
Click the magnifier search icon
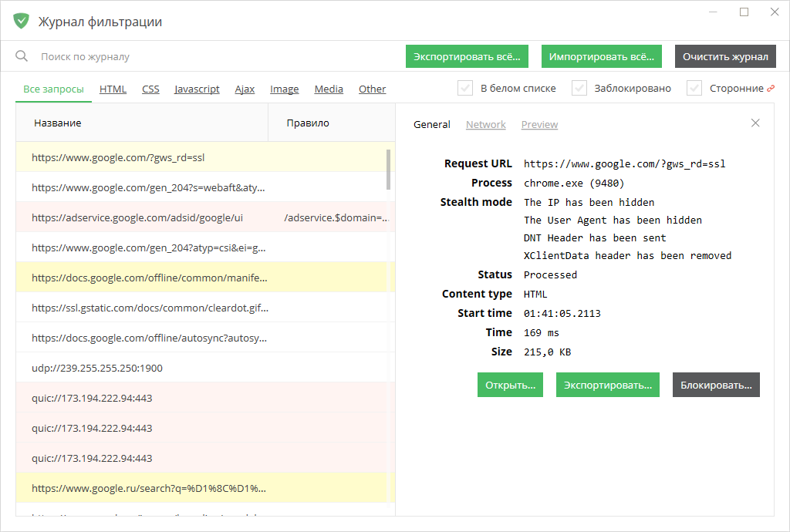coord(22,56)
